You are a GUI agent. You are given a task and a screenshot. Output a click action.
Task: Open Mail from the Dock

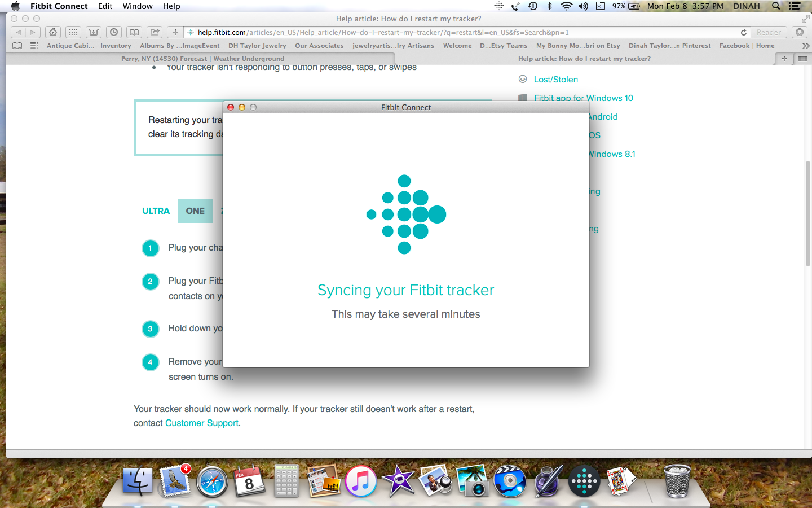pyautogui.click(x=175, y=481)
